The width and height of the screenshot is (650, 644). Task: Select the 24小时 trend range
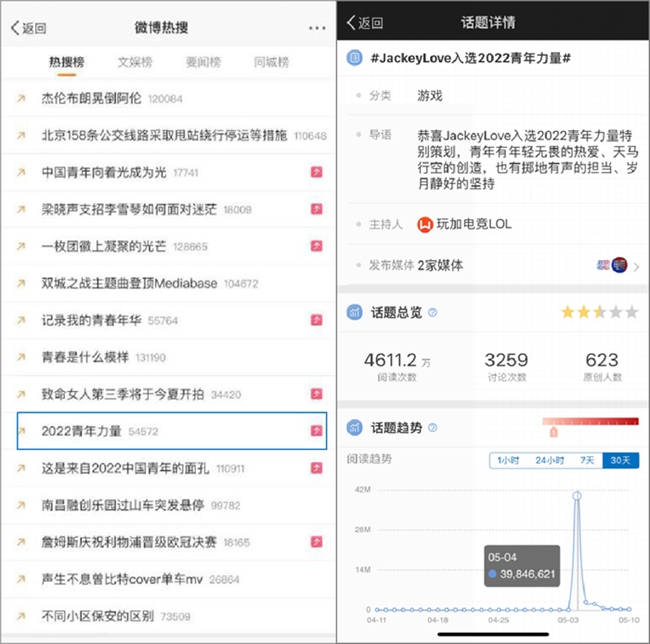(x=549, y=460)
